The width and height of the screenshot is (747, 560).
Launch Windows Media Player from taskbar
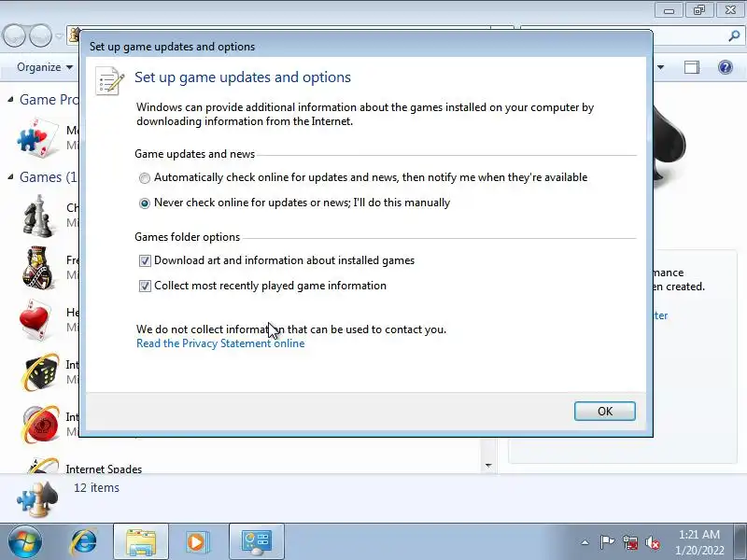coord(196,542)
